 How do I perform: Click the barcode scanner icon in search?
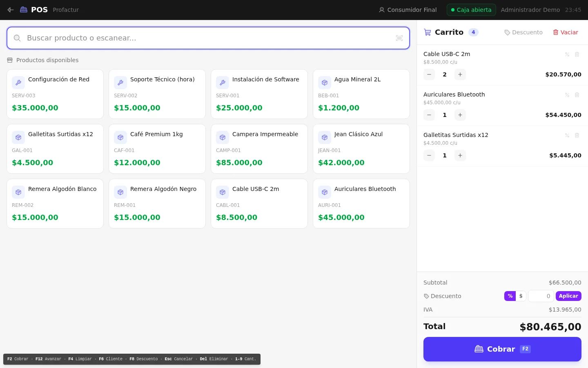pyautogui.click(x=399, y=38)
